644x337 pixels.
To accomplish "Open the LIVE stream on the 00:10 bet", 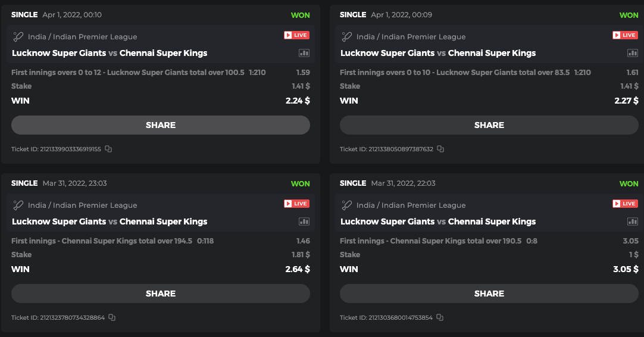I will coord(296,35).
